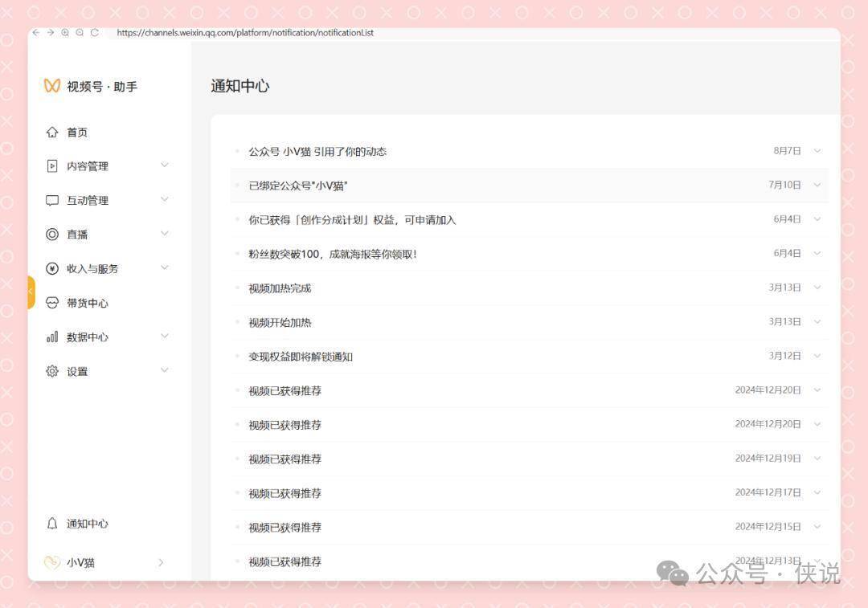868x608 pixels.
Task: Click the Home house icon in sidebar
Action: point(52,133)
